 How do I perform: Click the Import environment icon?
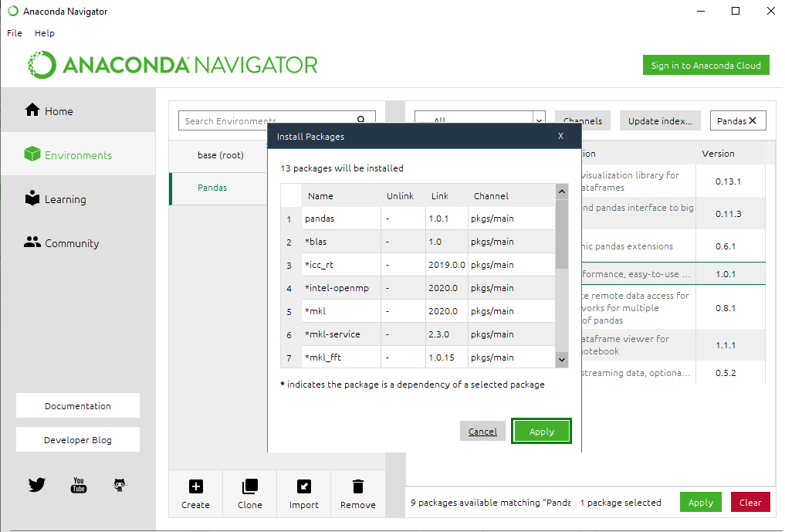click(303, 486)
